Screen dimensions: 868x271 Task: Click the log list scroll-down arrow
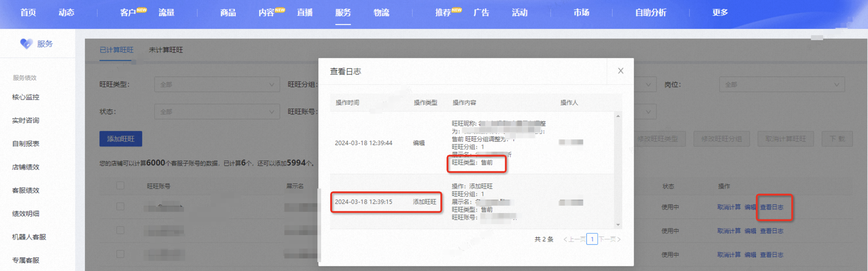point(618,225)
